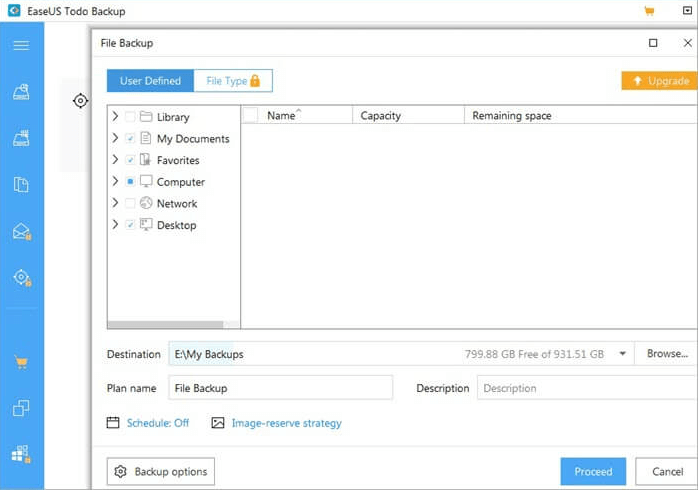Open the Destination path dropdown arrow
This screenshot has width=700, height=490.
tap(623, 354)
